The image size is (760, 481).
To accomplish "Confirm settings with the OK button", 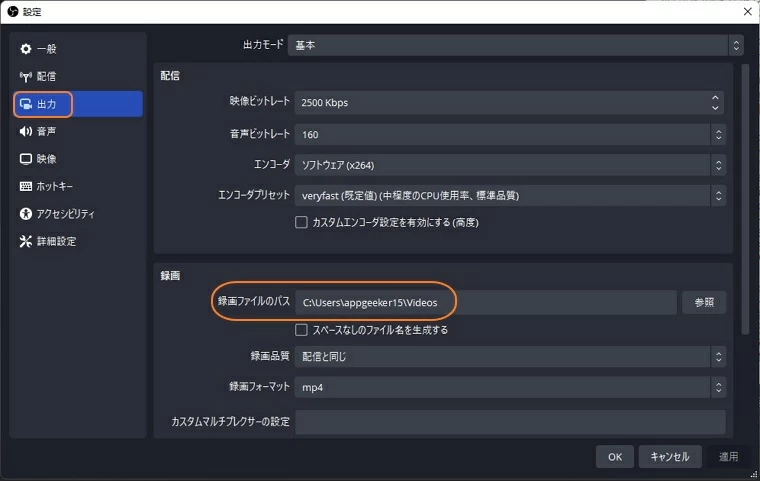I will tap(615, 456).
